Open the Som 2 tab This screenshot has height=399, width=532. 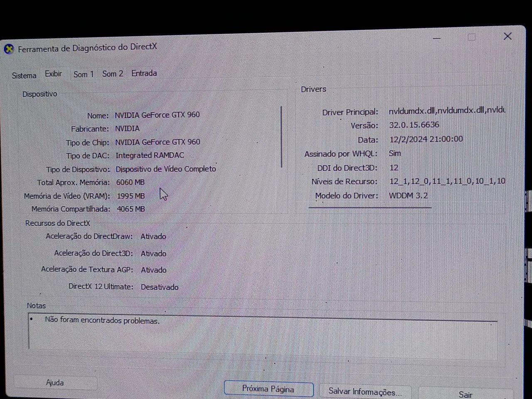112,74
